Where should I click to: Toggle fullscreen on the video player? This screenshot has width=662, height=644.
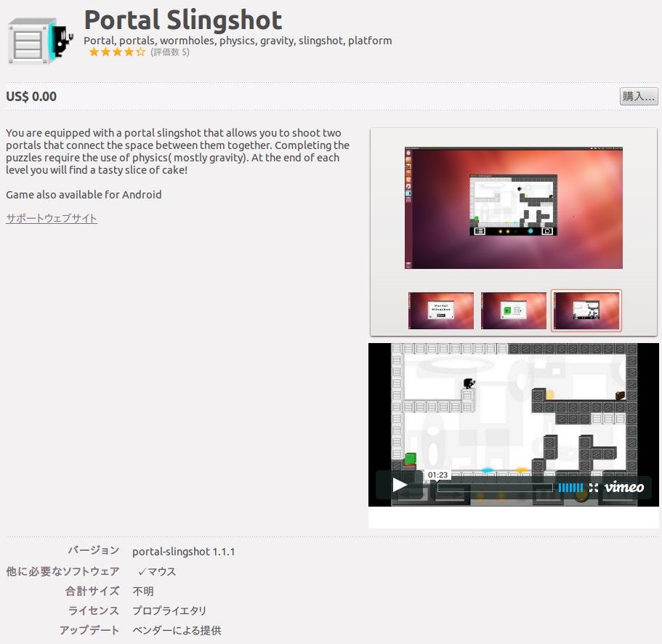point(594,487)
